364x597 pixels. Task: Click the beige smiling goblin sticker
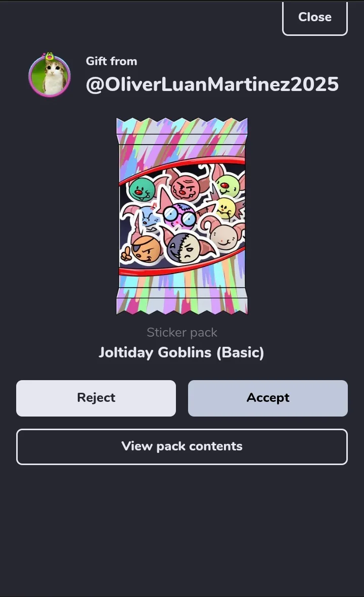coord(224,237)
